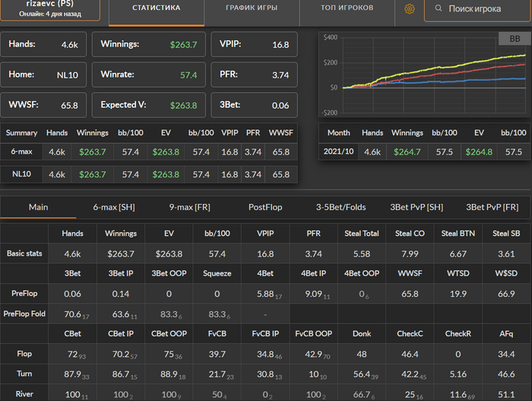Click the Steal Total header
Screen dimensions: 532x401
[362, 234]
